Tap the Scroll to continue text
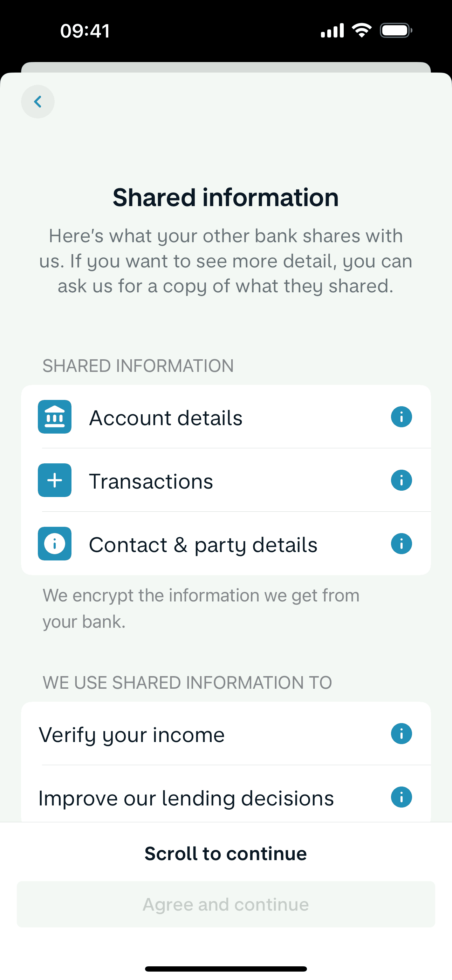 226,853
